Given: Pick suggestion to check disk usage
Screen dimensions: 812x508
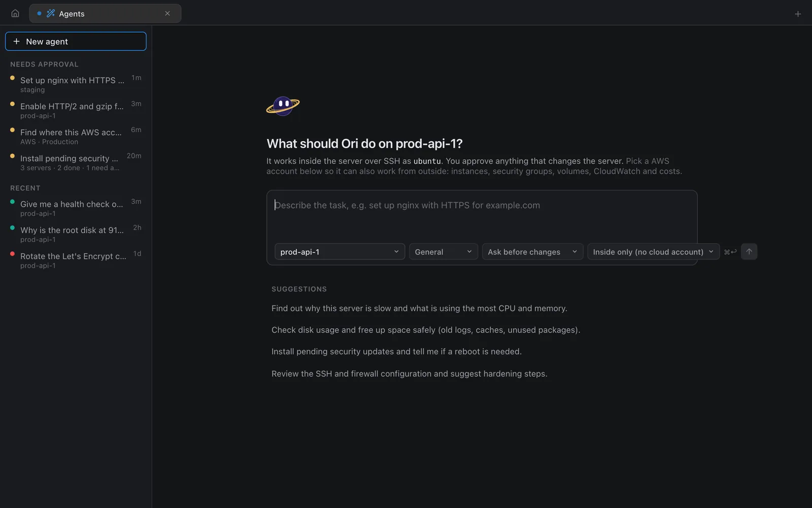Looking at the screenshot, I should [x=426, y=330].
